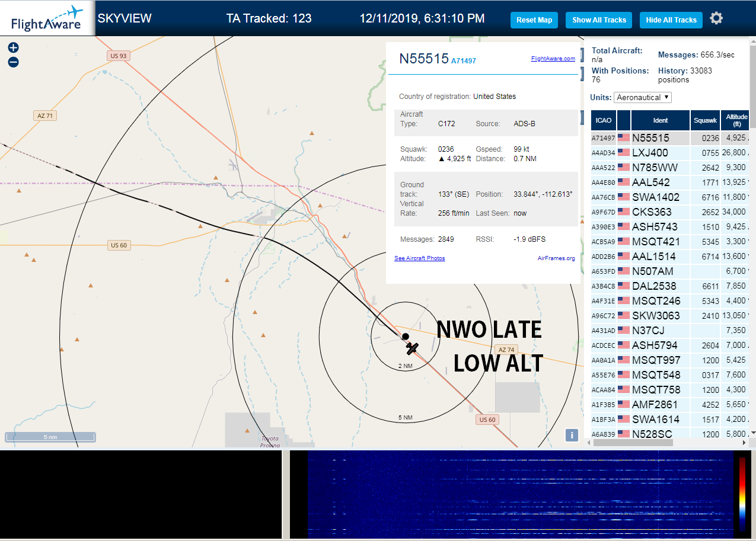Click the 5 NM range ring label
The image size is (756, 541).
point(405,417)
